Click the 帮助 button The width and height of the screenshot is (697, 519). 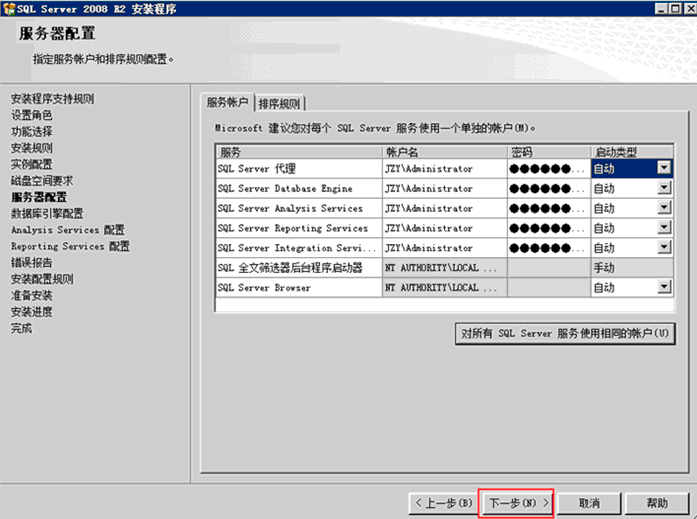pyautogui.click(x=657, y=503)
